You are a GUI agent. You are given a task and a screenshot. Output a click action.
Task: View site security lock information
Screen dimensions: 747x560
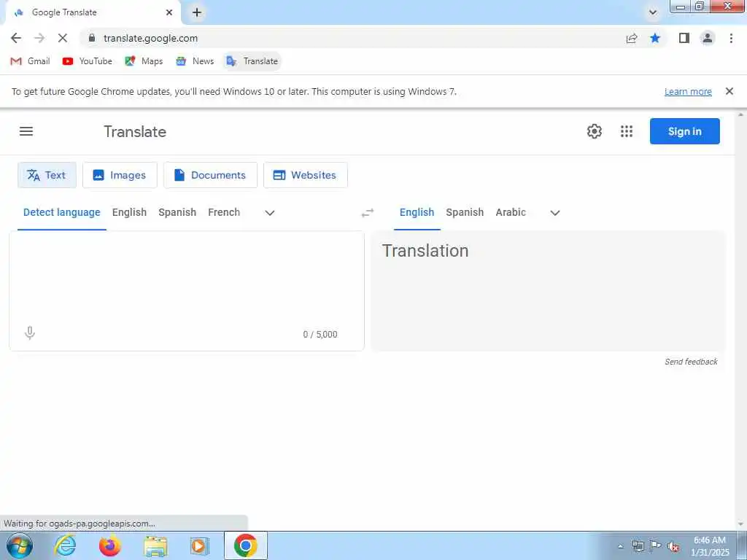pos(92,38)
